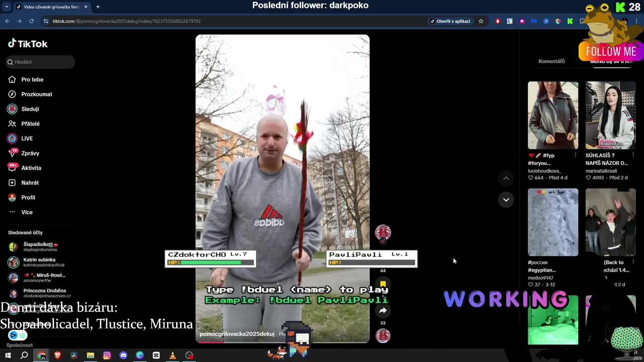Click the Canva taskbar icon
The height and width of the screenshot is (362, 644).
coord(140,355)
